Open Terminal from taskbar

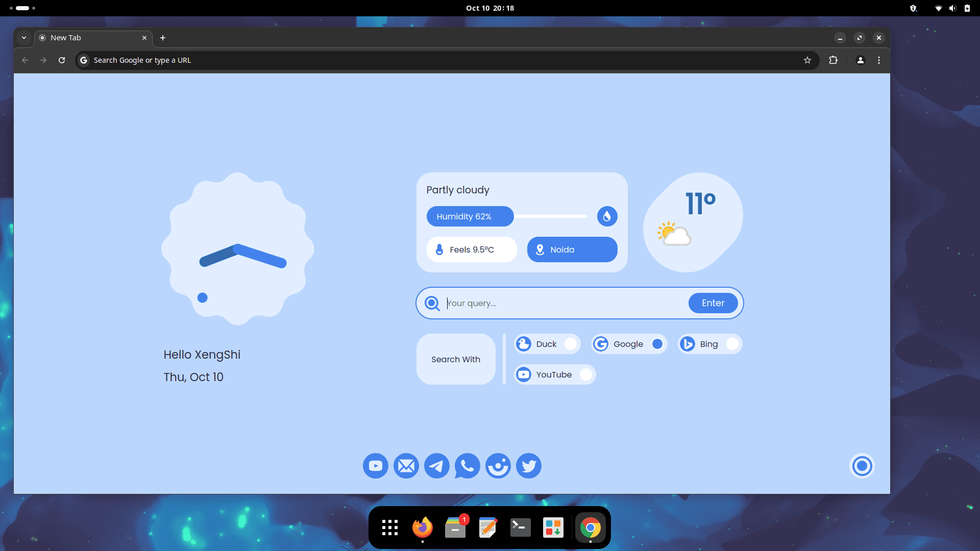(x=520, y=528)
